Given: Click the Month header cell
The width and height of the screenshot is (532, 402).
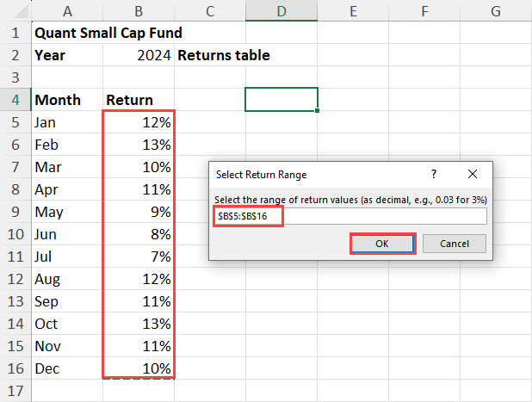Looking at the screenshot, I should point(67,100).
